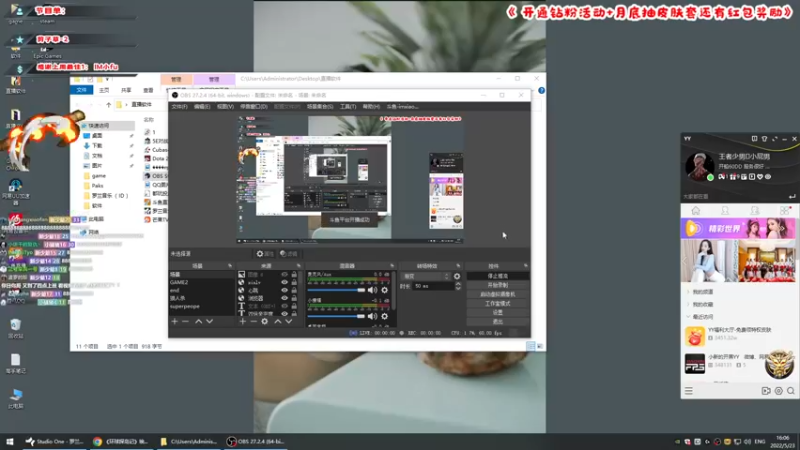Open OBS 工具(T) menu
The image size is (800, 450).
[x=348, y=107]
